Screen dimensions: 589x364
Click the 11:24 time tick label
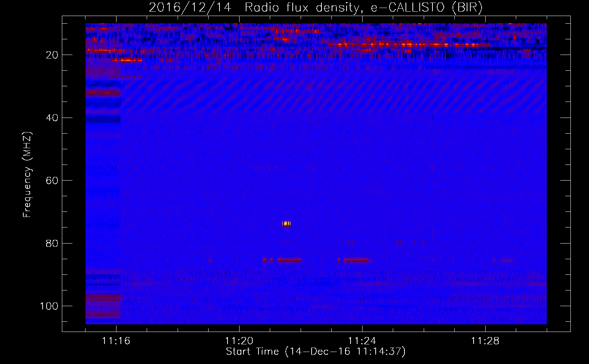[362, 341]
